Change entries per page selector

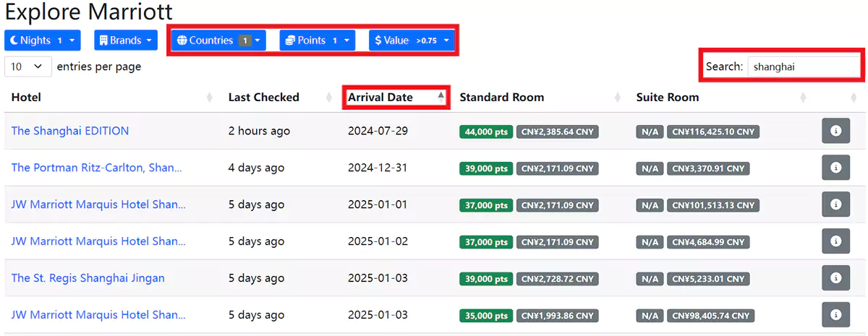pyautogui.click(x=28, y=66)
